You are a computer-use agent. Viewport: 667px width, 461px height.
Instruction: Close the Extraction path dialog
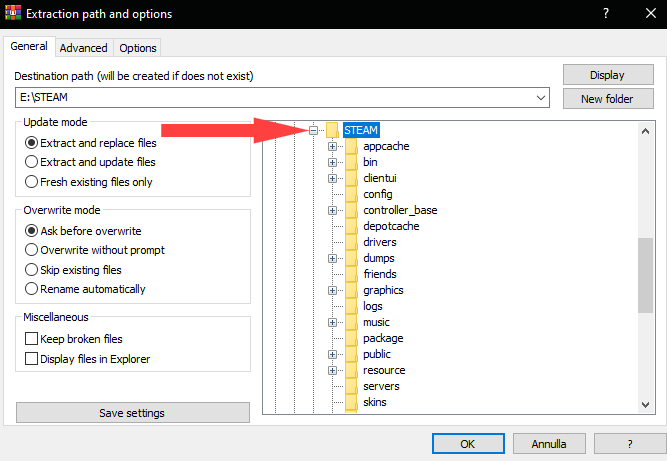(651, 13)
